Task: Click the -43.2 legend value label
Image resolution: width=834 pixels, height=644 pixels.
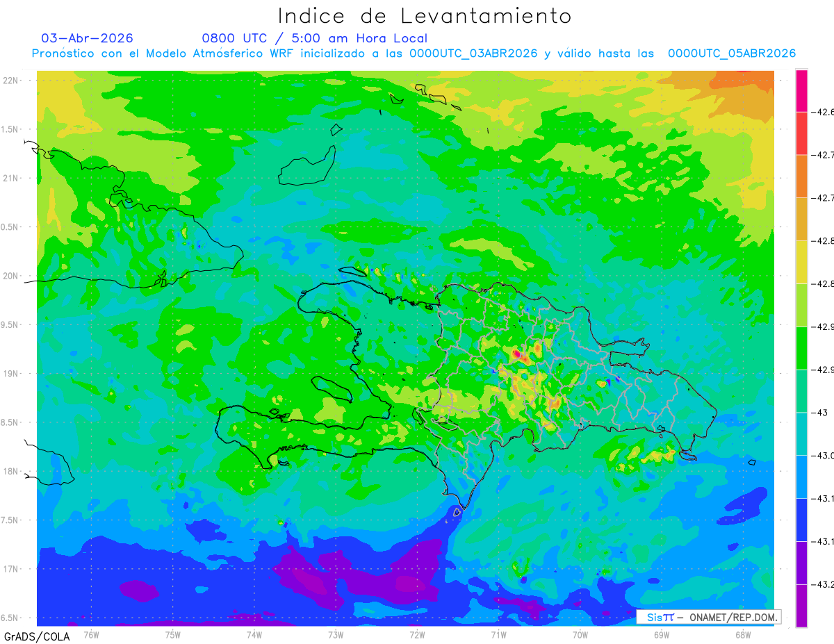Action: (x=824, y=584)
